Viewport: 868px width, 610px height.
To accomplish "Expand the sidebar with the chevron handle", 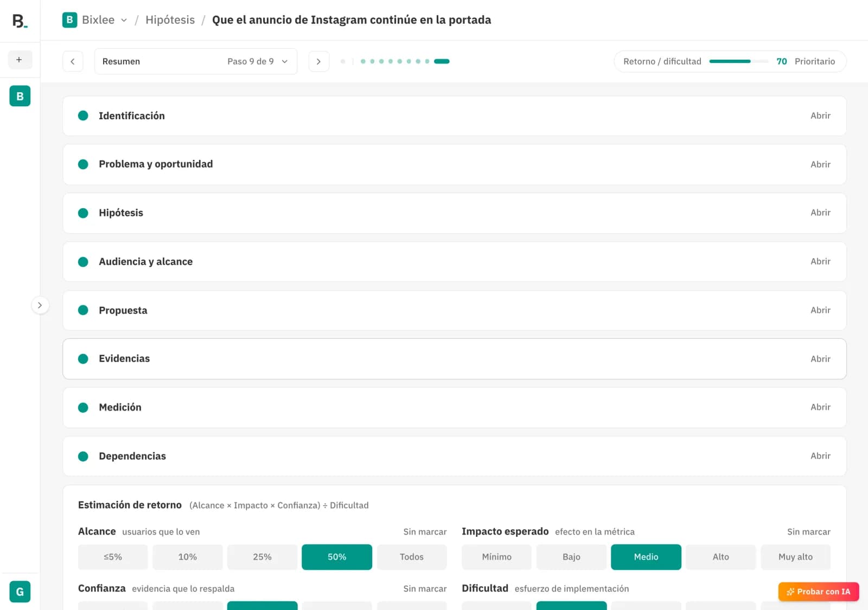I will [40, 305].
